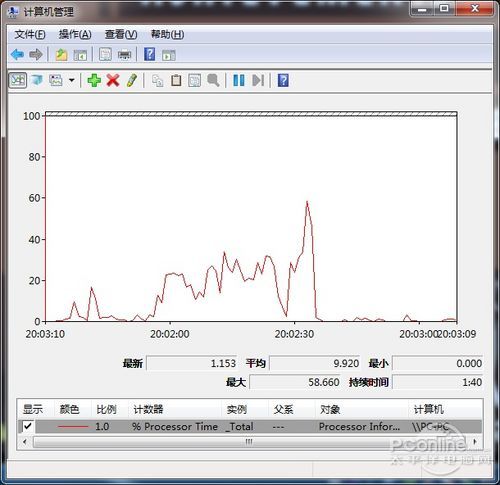
Task: Click the update data step-forward icon
Action: pyautogui.click(x=258, y=80)
